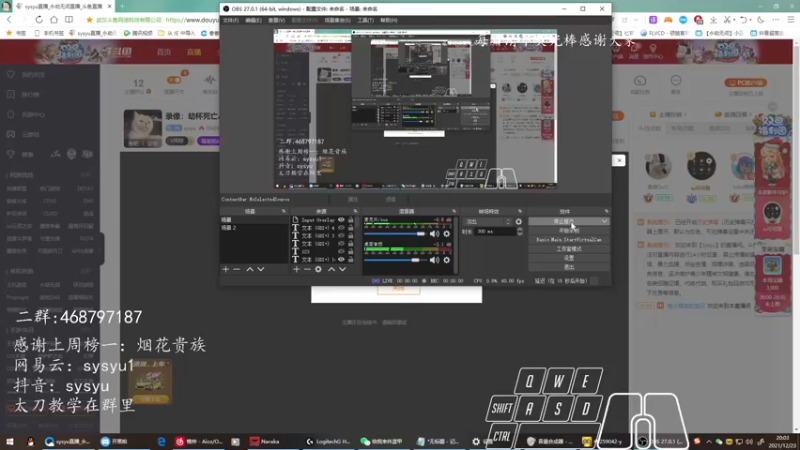Toggle visibility of the 123 source
800x450 pixels.
tap(341, 252)
